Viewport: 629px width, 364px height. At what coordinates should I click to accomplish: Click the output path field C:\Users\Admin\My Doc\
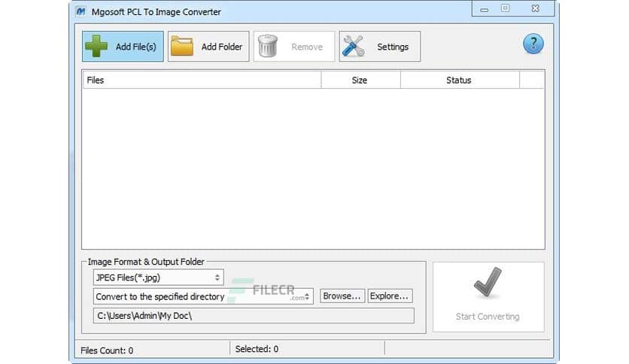(x=254, y=316)
